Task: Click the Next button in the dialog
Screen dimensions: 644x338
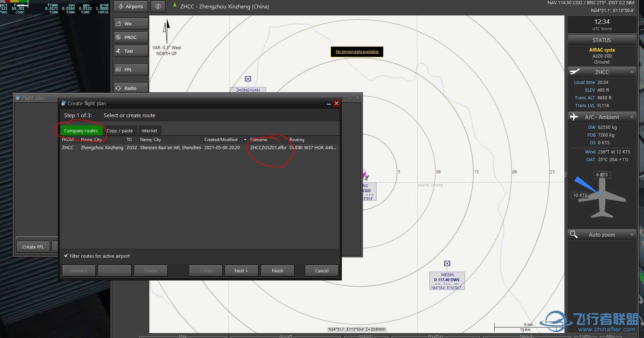Action: (x=241, y=270)
